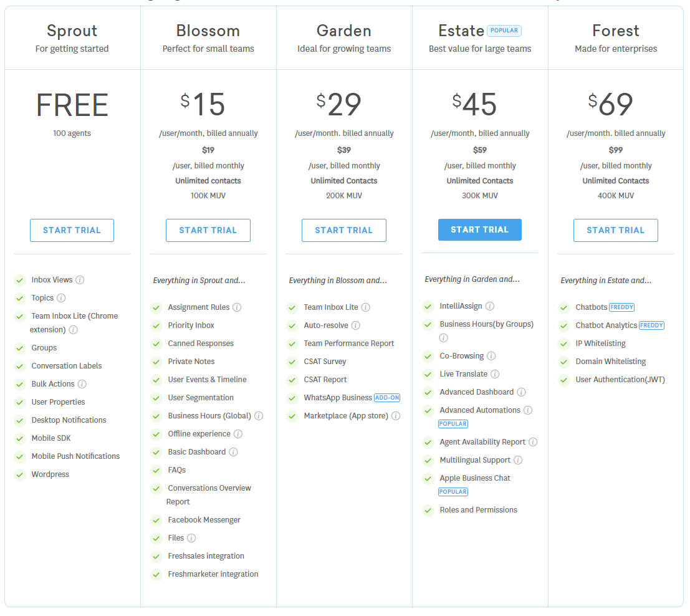The image size is (690, 616).
Task: Click the checkmark next to IP Whitelisting
Action: pyautogui.click(x=564, y=343)
